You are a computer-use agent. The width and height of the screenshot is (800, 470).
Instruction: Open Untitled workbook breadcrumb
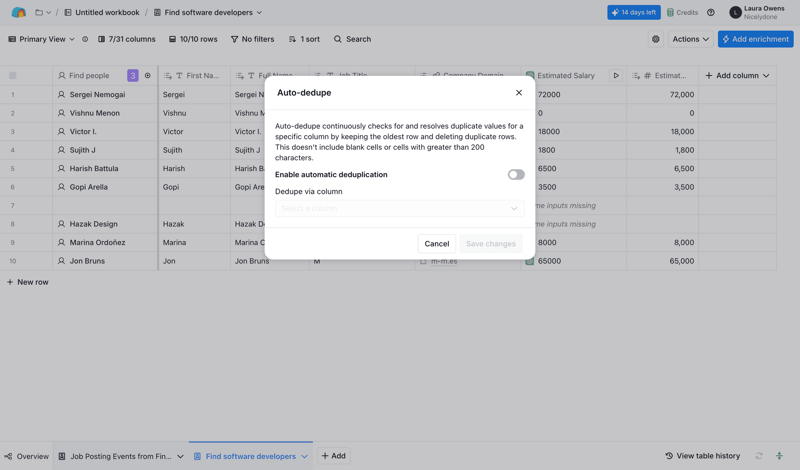(102, 12)
